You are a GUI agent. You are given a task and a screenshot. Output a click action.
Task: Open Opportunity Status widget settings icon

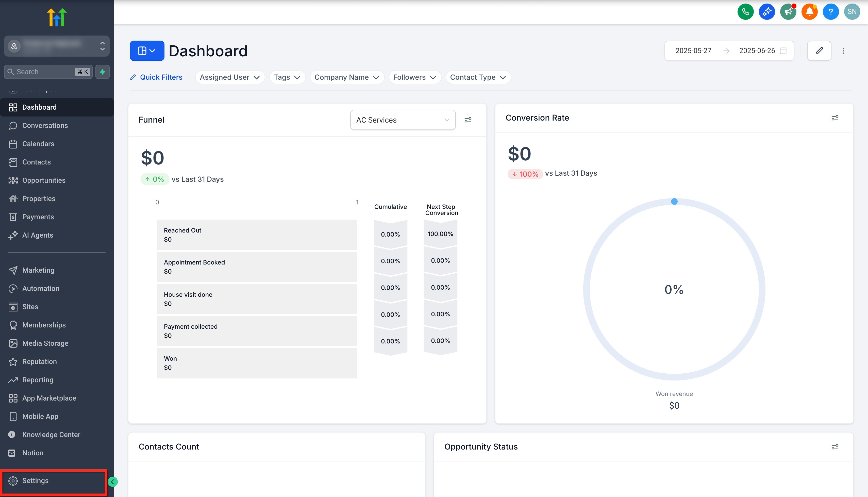point(834,447)
